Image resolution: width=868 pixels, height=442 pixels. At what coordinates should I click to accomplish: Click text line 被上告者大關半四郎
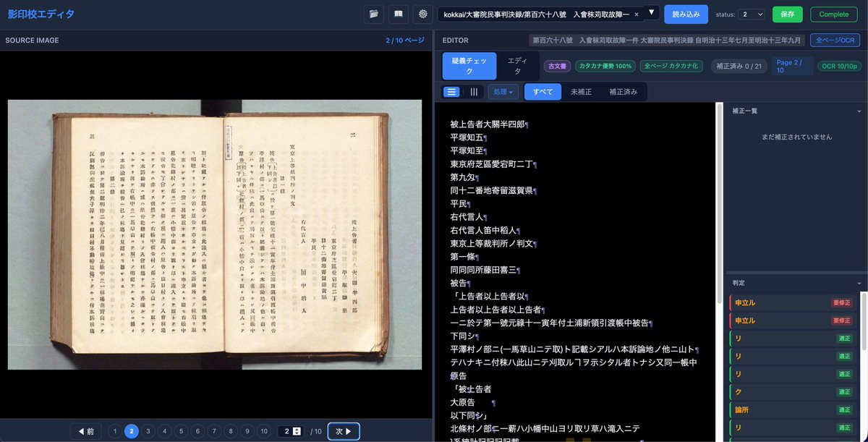tap(489, 124)
